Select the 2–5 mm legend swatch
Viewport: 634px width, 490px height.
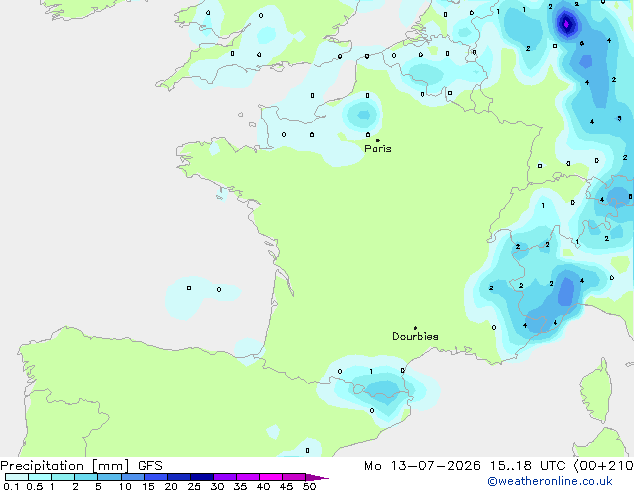(86, 477)
